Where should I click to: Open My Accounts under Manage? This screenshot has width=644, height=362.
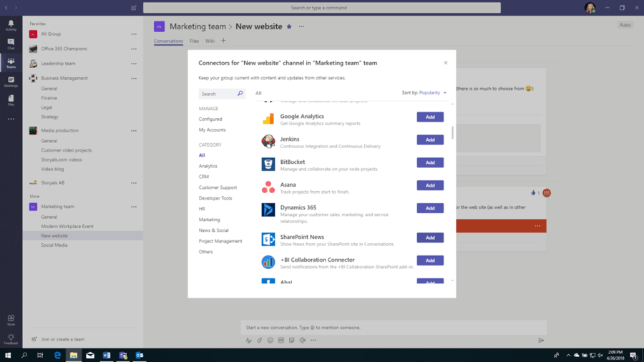(x=212, y=129)
